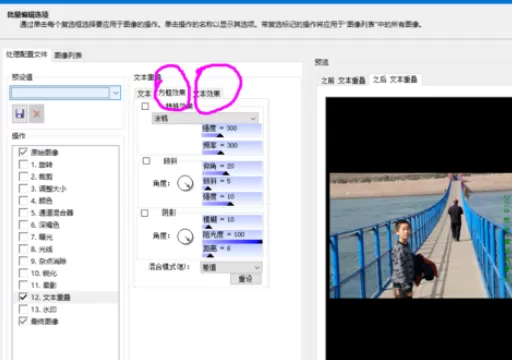Open the special effect type dropdown
This screenshot has width=512, height=360.
(x=205, y=119)
